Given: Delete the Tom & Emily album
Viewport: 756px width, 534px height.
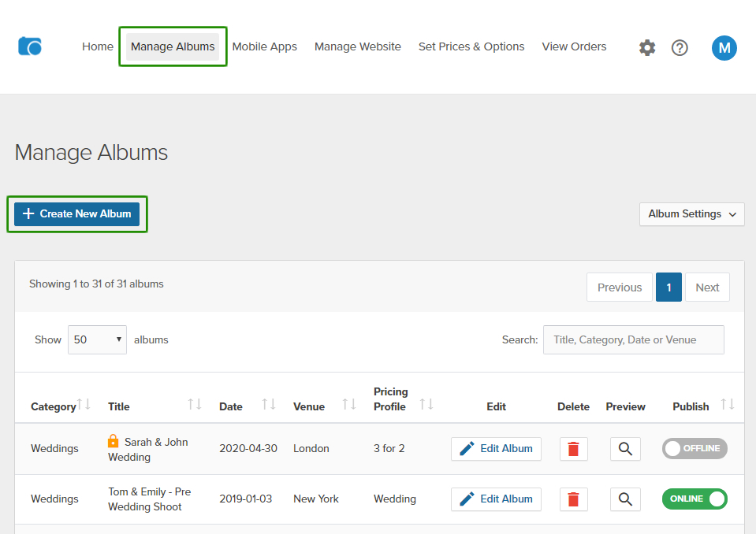Looking at the screenshot, I should click(x=573, y=499).
